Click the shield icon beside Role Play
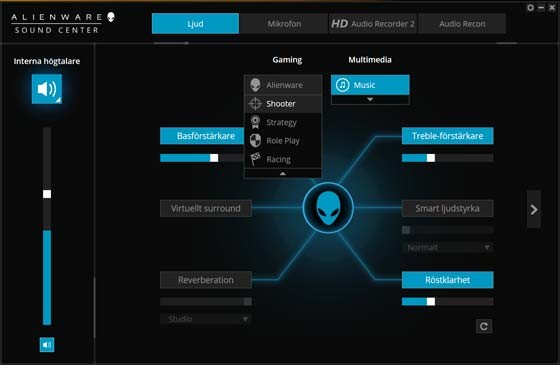The image size is (560, 365). (255, 141)
